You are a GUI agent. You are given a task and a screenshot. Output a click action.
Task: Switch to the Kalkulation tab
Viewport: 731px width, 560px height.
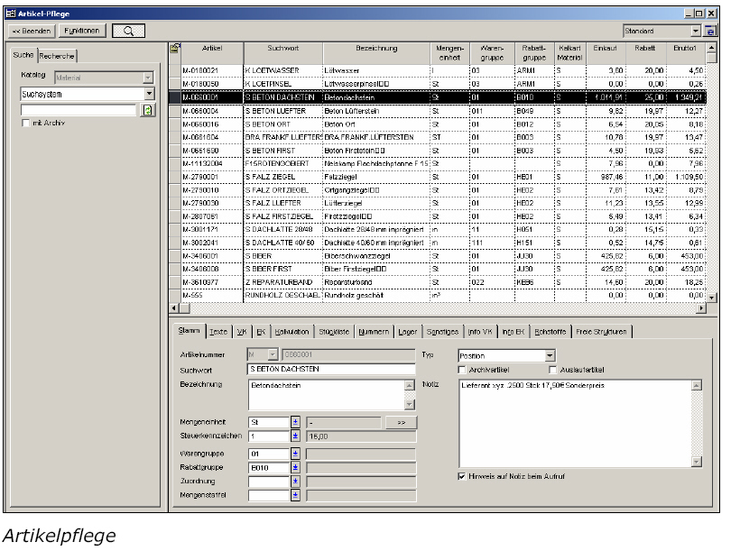[291, 332]
